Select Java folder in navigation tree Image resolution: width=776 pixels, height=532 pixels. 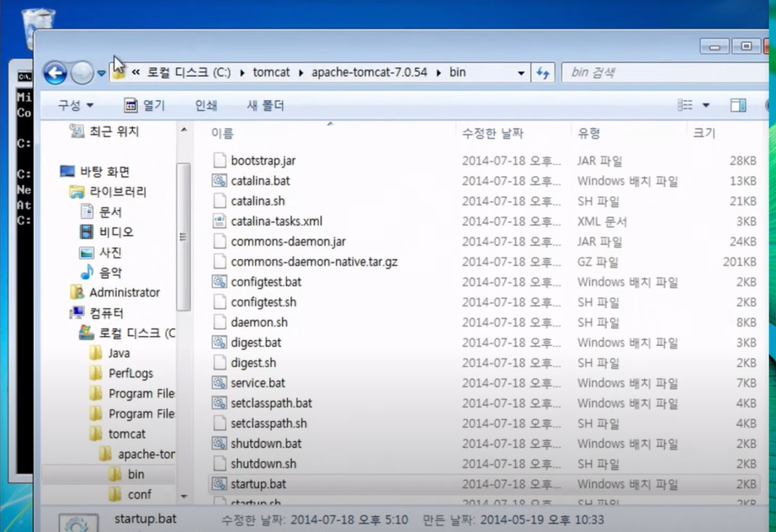[110, 354]
